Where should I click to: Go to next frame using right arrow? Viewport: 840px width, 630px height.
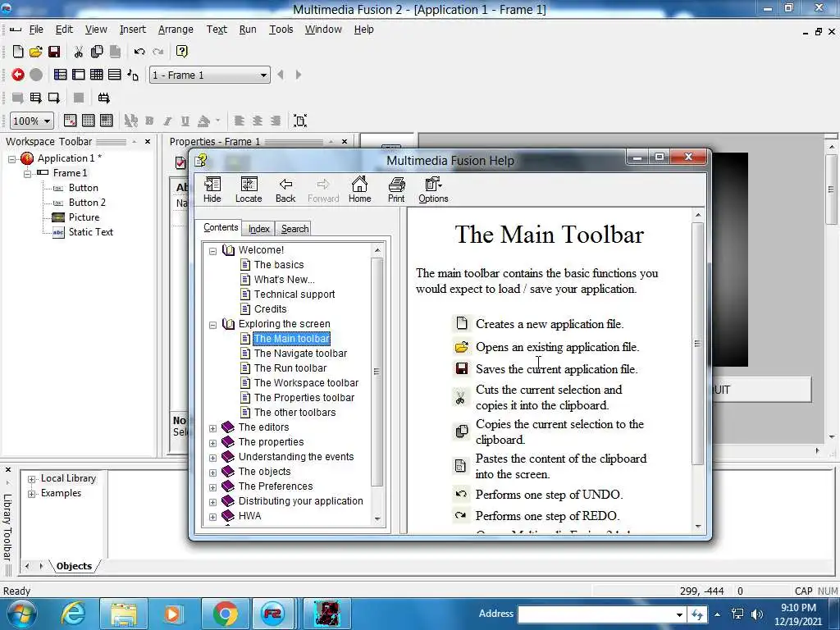click(x=299, y=75)
